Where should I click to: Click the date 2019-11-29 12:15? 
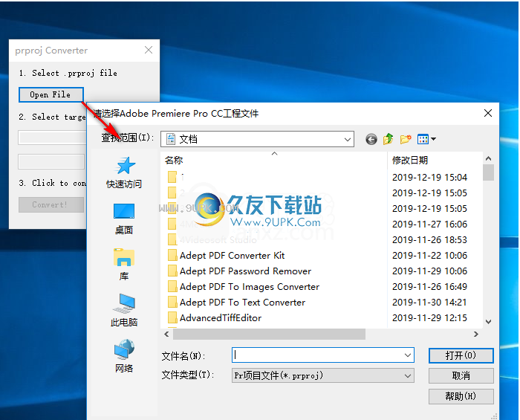click(x=429, y=318)
